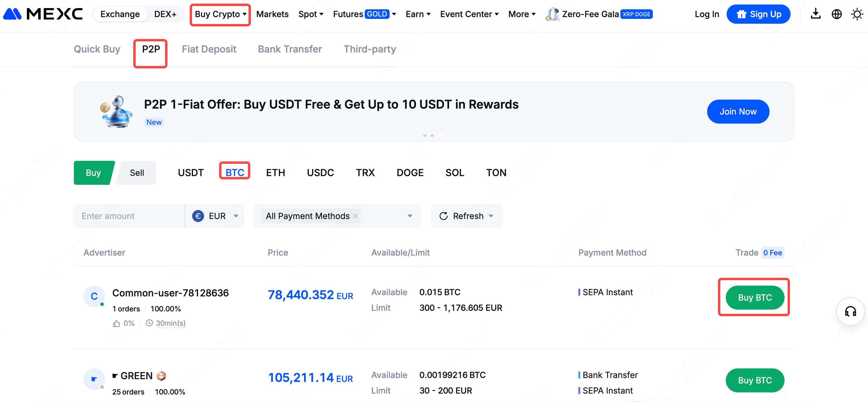Switch to DEX+ mode
Viewport: 868px width, 402px height.
pos(165,14)
